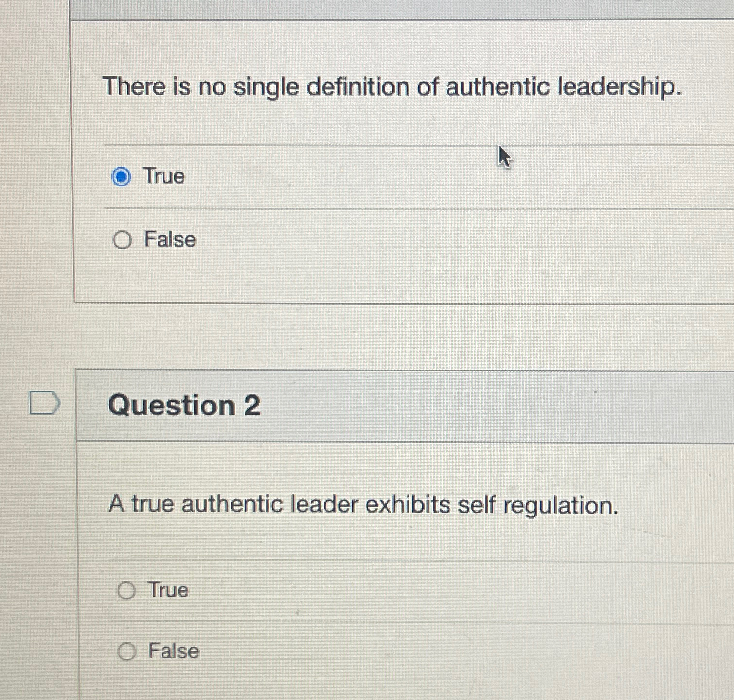Select False for 'no single definition' question

(123, 240)
